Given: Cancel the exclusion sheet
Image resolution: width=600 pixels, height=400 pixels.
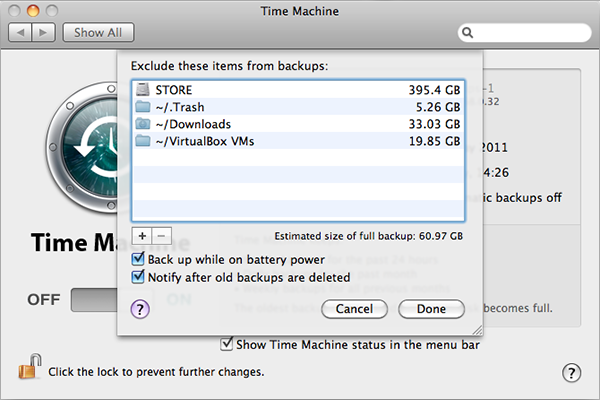Looking at the screenshot, I should pos(354,309).
